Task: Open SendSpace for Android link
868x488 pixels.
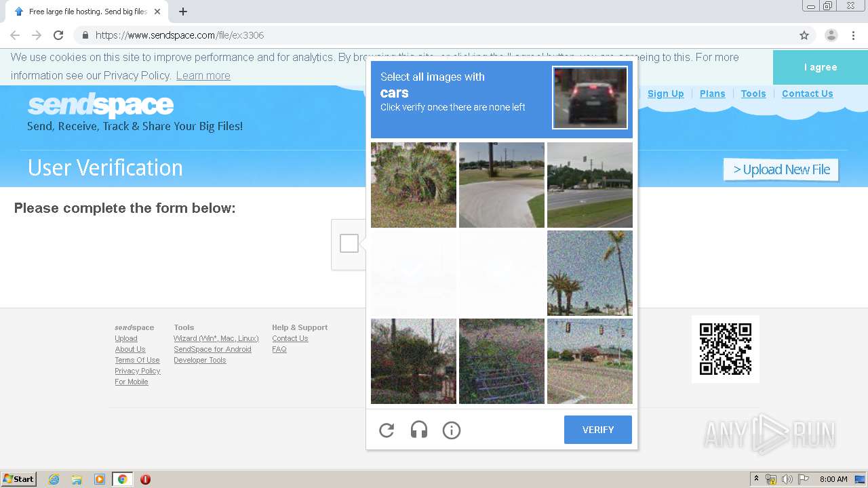Action: [212, 349]
